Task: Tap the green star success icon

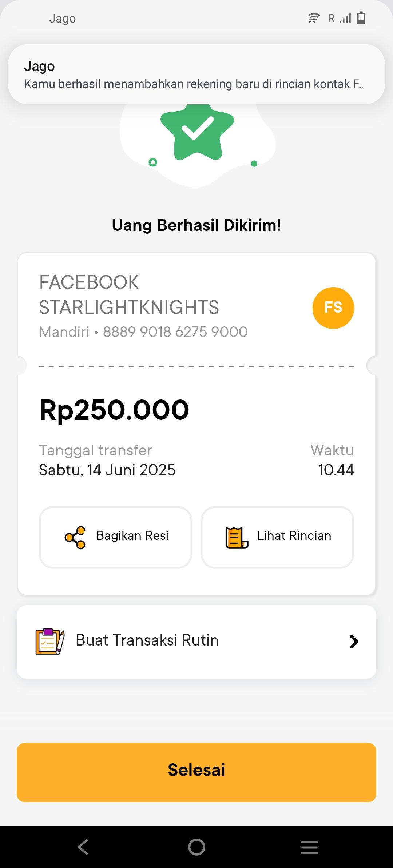Action: point(197,132)
